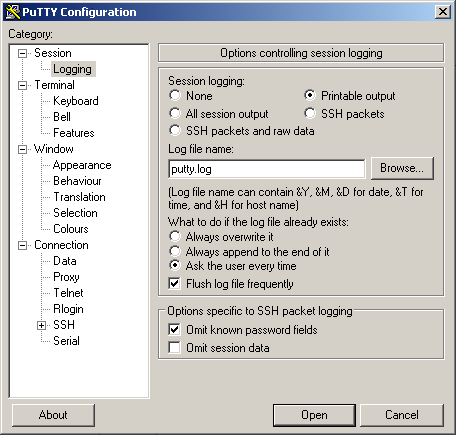The image size is (456, 435).
Task: Click Open to start the session
Action: (314, 415)
